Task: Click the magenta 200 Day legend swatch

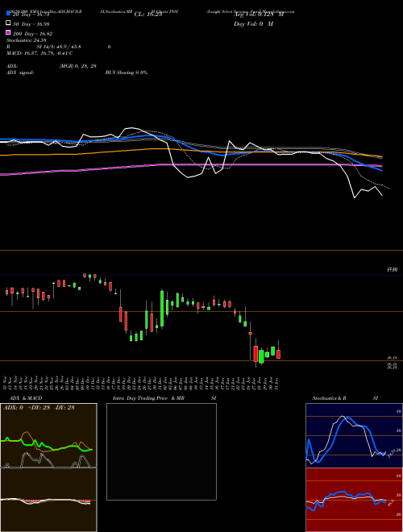Action: (x=8, y=32)
